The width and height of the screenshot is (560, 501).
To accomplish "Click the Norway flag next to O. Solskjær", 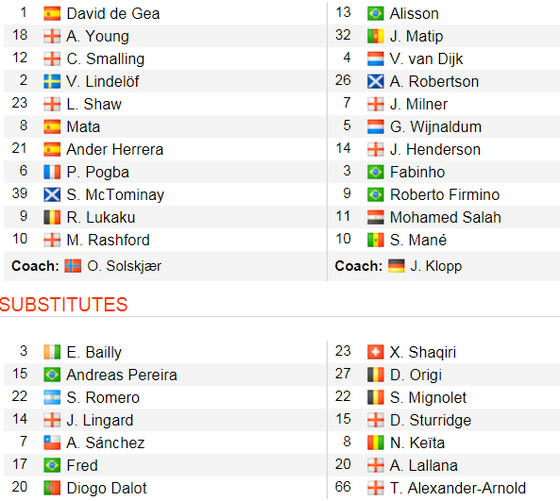I will pos(73,266).
